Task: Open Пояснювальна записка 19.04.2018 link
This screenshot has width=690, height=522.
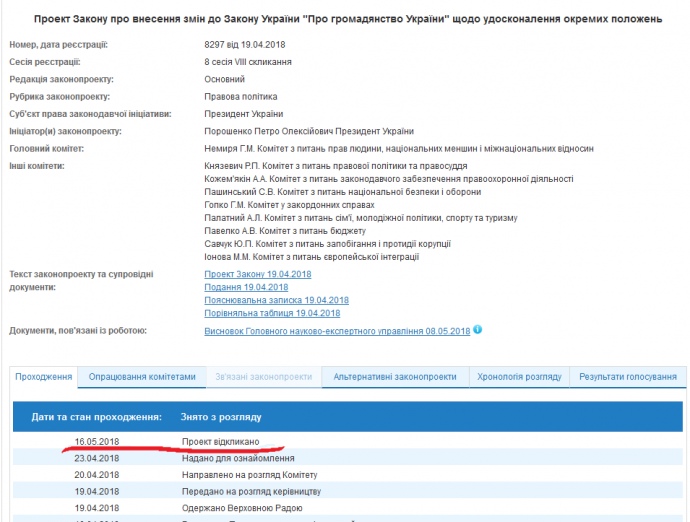Action: 276,300
